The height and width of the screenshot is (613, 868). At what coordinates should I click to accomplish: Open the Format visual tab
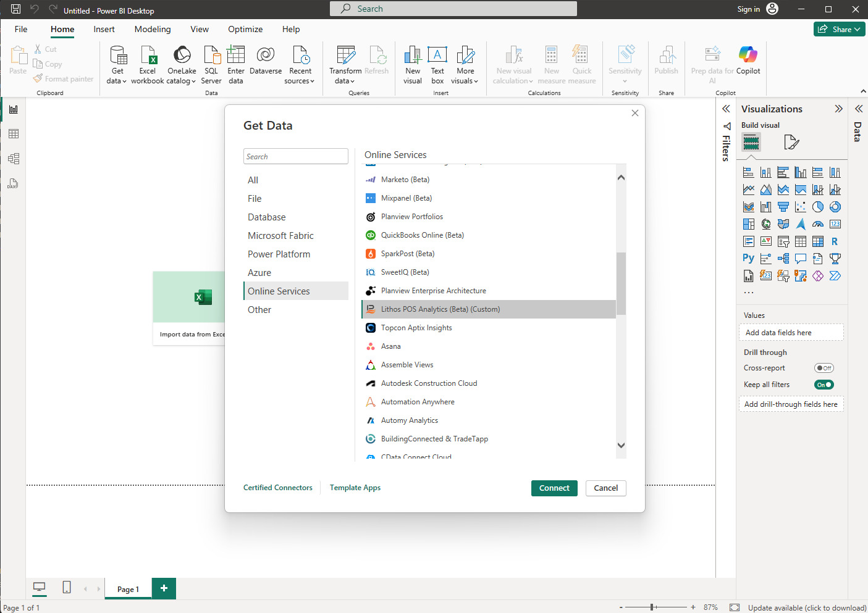point(791,143)
